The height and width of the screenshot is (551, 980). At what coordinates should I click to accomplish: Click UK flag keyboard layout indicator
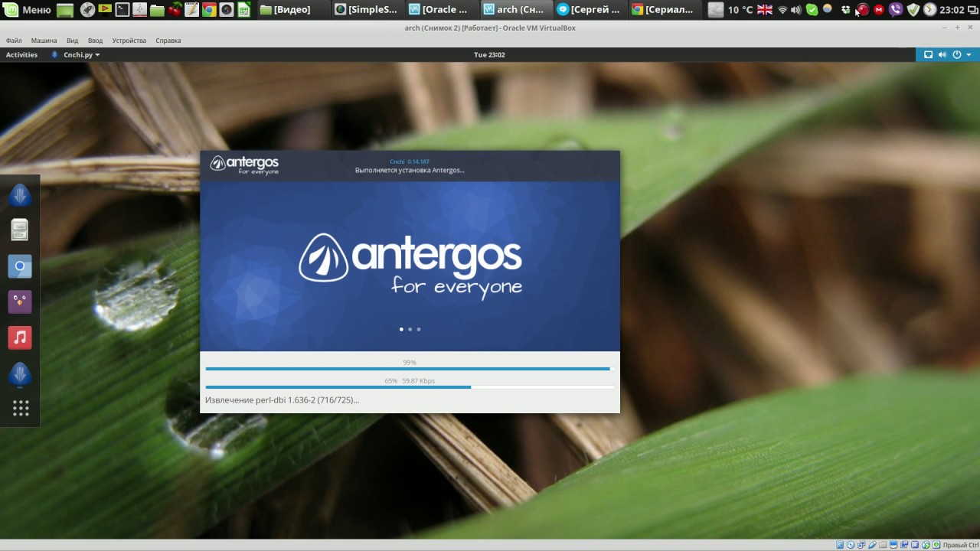764,10
